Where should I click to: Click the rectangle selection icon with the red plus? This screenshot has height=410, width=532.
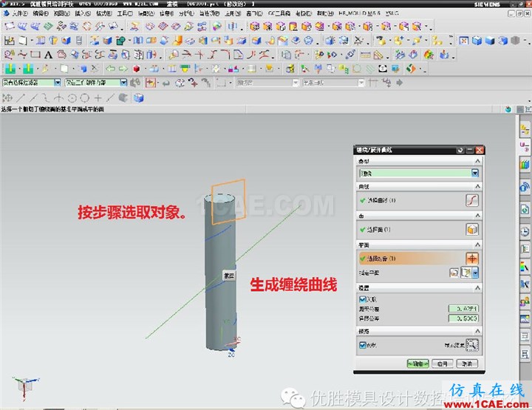(x=150, y=83)
